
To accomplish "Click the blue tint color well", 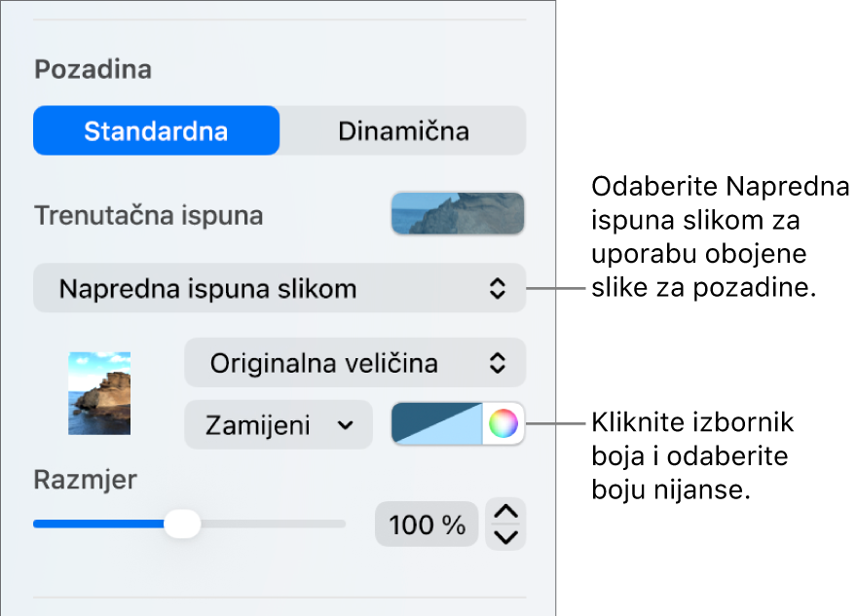I will point(436,423).
